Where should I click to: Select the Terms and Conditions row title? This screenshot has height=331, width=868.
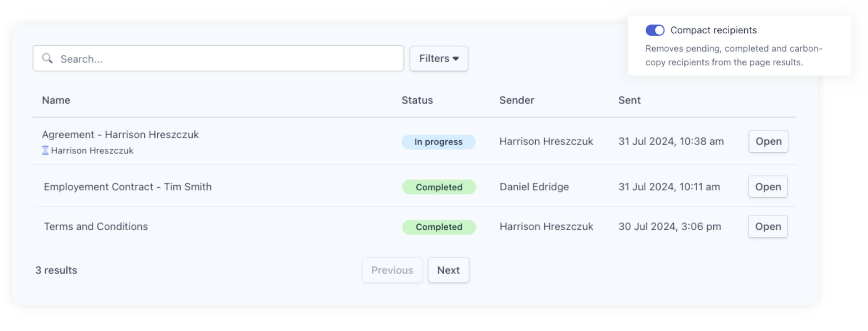(96, 227)
